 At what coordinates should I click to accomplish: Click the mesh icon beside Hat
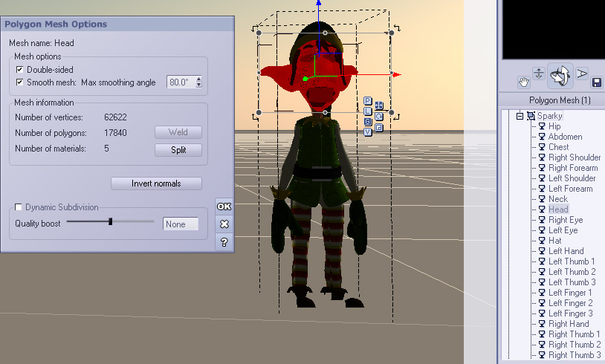(542, 241)
